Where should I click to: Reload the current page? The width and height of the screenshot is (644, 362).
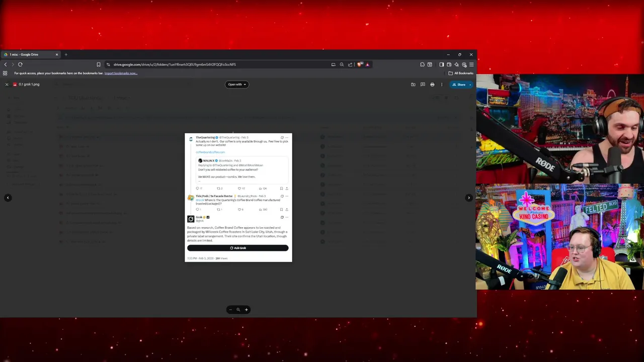pyautogui.click(x=20, y=64)
